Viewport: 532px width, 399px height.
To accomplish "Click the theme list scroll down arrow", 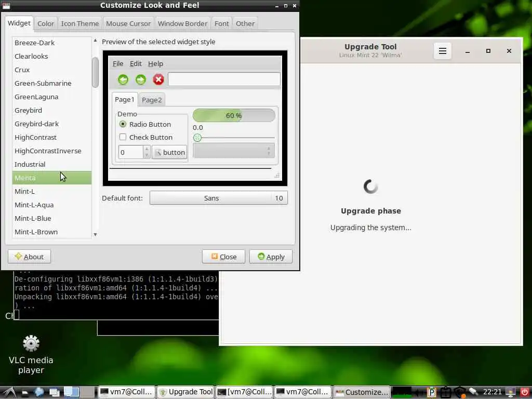I will pyautogui.click(x=96, y=234).
